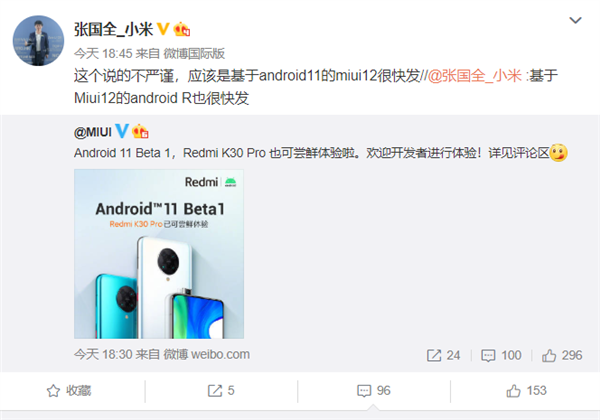Open the @MIUI account link
The height and width of the screenshot is (420, 600).
pos(93,132)
